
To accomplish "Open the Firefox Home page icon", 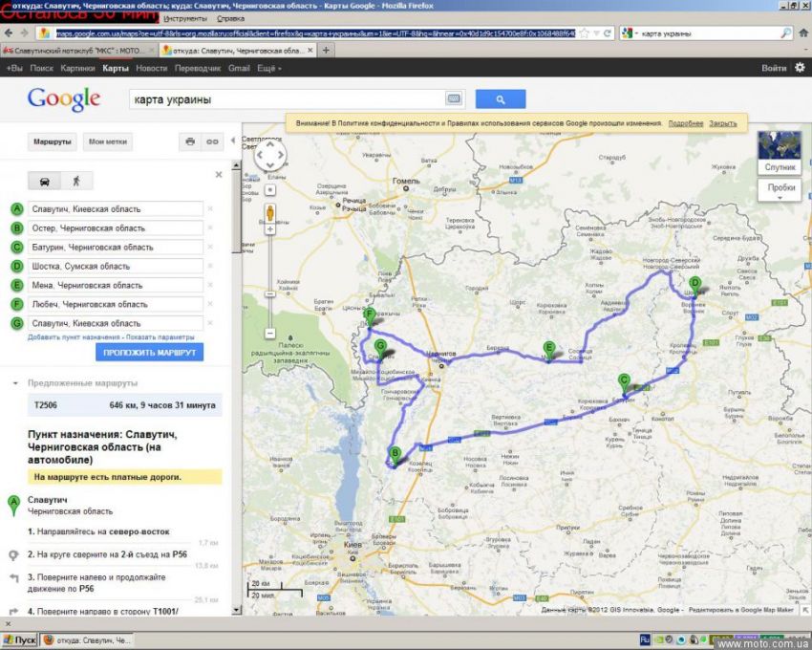I will pyautogui.click(x=803, y=33).
